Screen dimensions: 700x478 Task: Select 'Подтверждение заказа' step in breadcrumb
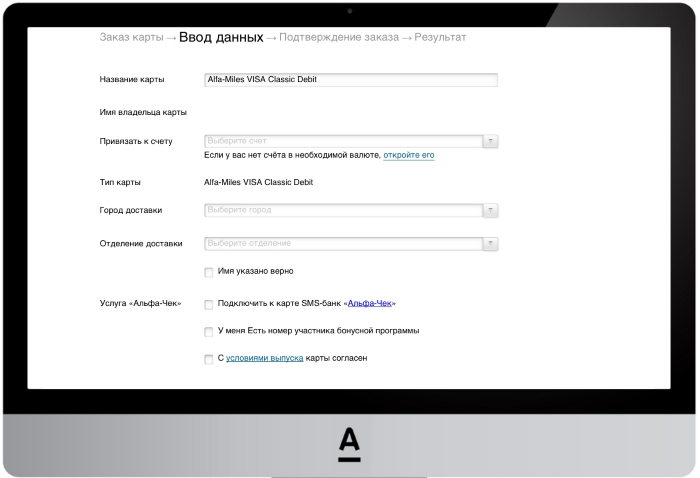pyautogui.click(x=339, y=37)
